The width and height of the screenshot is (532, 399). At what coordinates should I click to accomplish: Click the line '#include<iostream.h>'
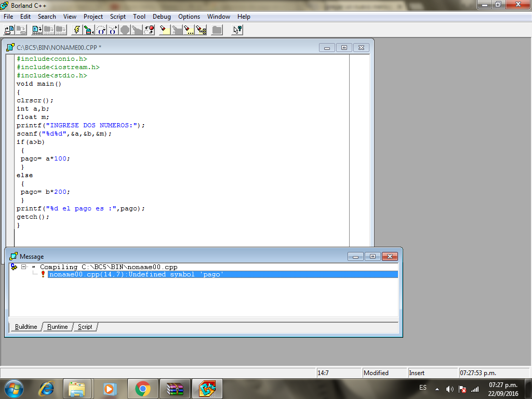[x=58, y=67]
